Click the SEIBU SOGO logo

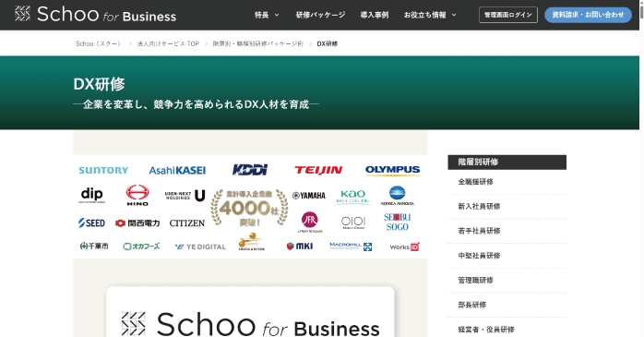coord(397,222)
